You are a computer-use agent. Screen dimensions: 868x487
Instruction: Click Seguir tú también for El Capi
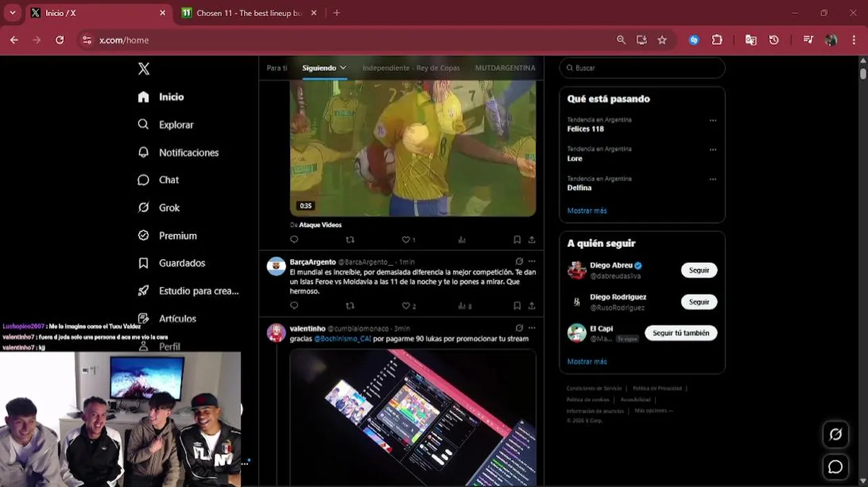(681, 333)
